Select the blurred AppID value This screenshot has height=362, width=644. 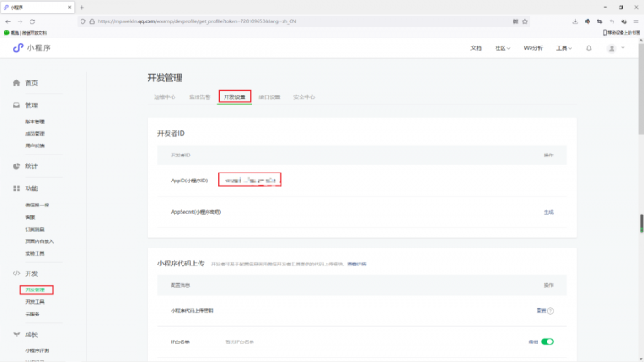[250, 181]
